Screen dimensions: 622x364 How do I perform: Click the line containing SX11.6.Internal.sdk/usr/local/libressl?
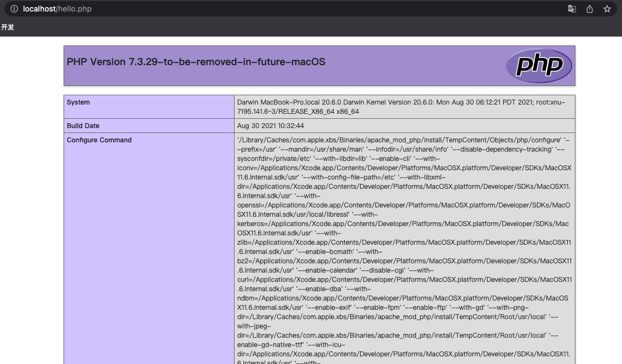[307, 215]
